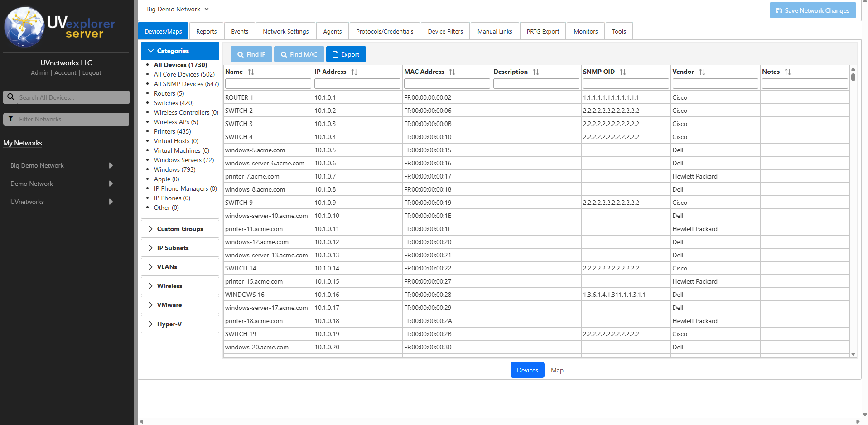
Task: Click the search magnifier icon in sidebar
Action: pyautogui.click(x=11, y=97)
